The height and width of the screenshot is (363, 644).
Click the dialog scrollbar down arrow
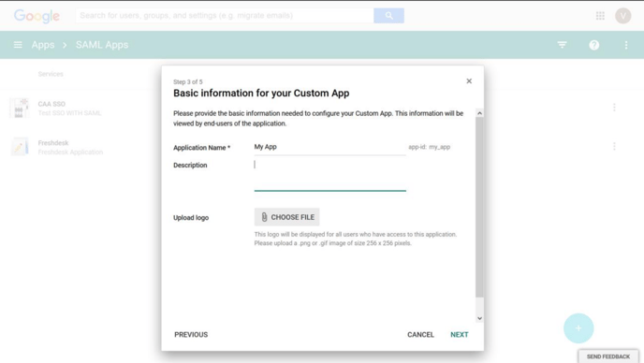click(479, 318)
